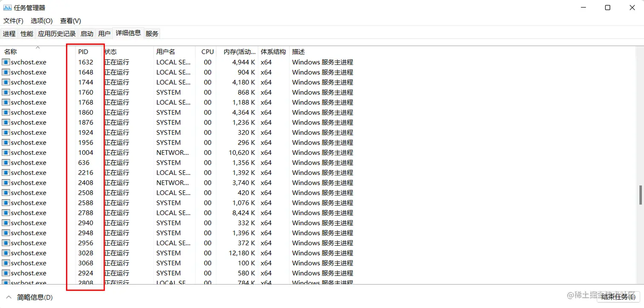The width and height of the screenshot is (644, 308).
Task: Sort by the 体系结构 column header
Action: tap(273, 51)
